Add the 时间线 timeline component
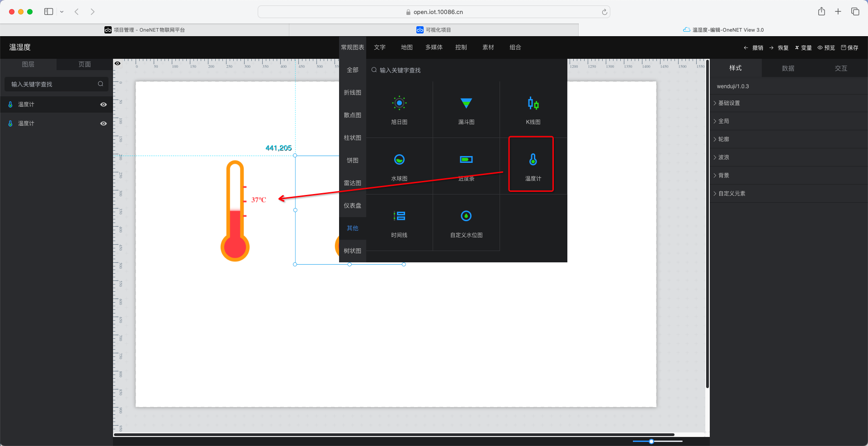 tap(399, 216)
